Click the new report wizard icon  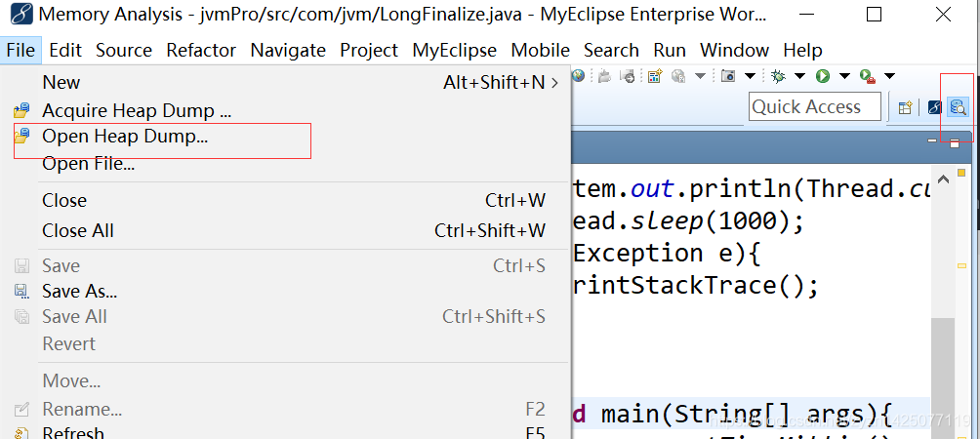tap(654, 75)
